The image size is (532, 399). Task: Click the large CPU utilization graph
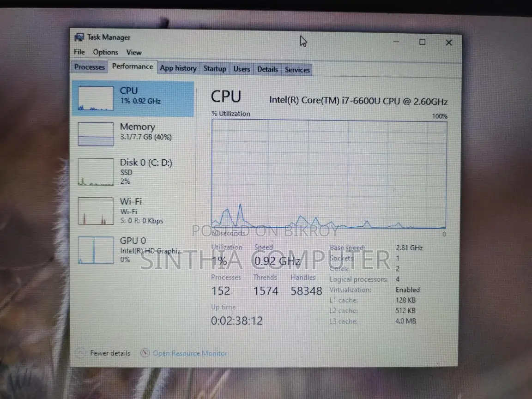point(329,175)
